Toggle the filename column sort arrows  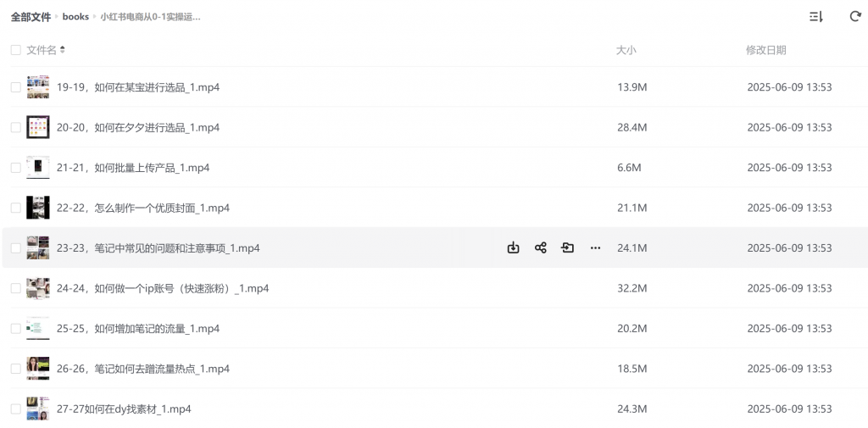tap(63, 50)
